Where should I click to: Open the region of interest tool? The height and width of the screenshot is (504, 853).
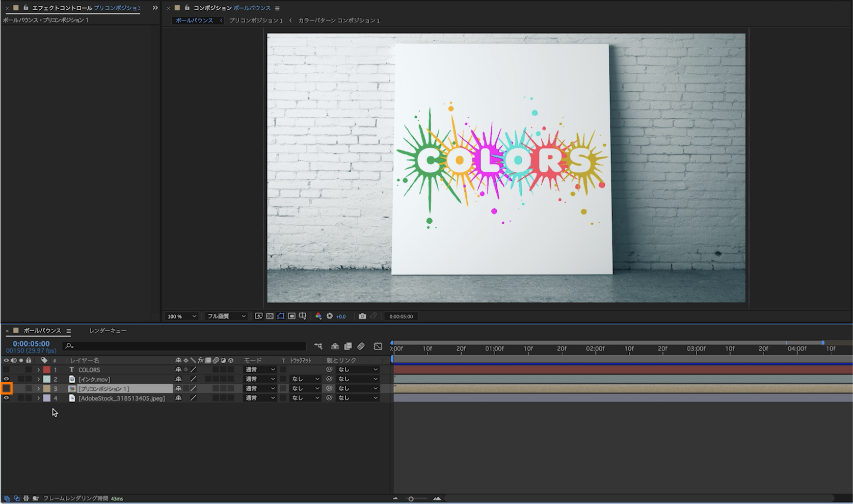click(291, 316)
